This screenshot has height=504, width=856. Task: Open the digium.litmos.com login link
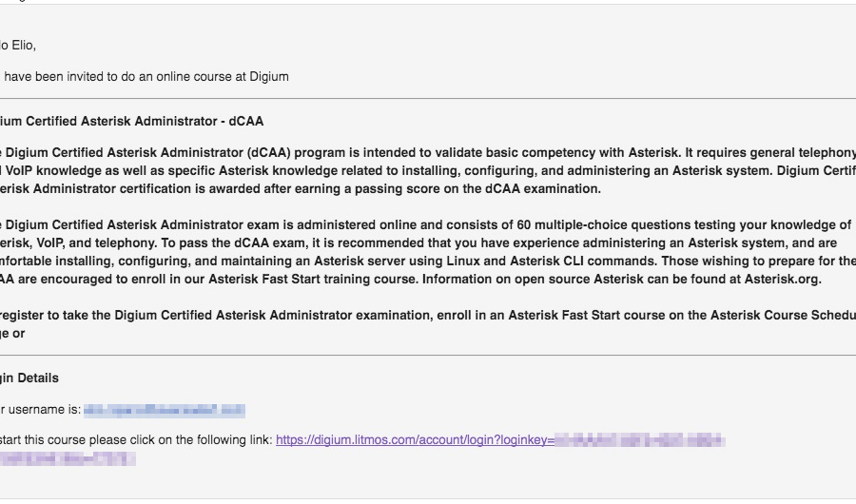[x=415, y=440]
